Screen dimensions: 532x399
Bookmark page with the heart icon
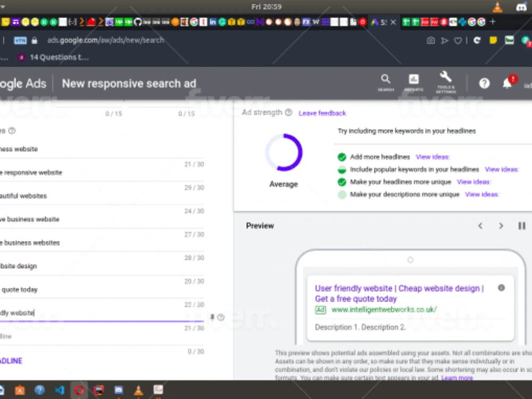458,41
